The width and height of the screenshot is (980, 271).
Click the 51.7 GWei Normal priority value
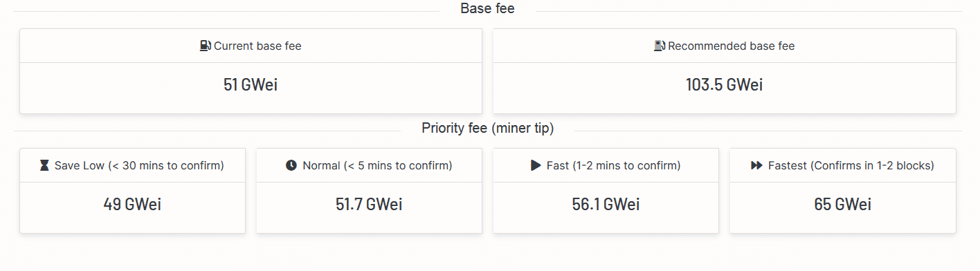click(369, 205)
